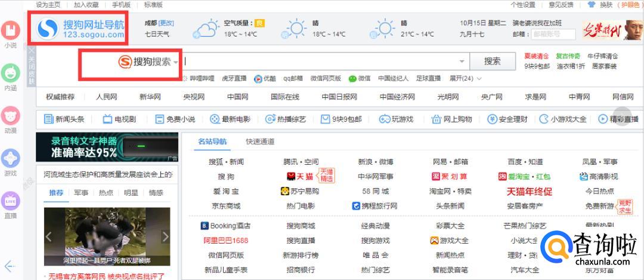Open 小游戏大全 quick link
Viewport: 644px width, 280px height.
pos(563,119)
